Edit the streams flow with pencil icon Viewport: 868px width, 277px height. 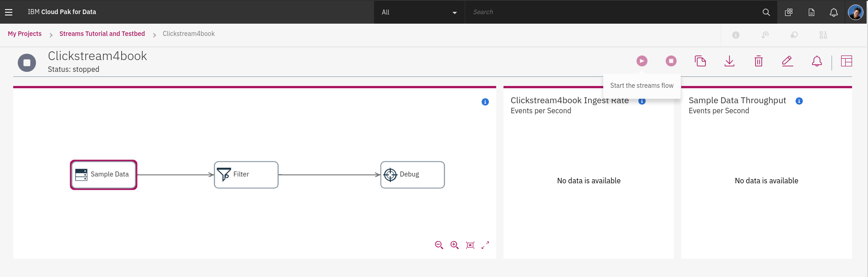(788, 61)
